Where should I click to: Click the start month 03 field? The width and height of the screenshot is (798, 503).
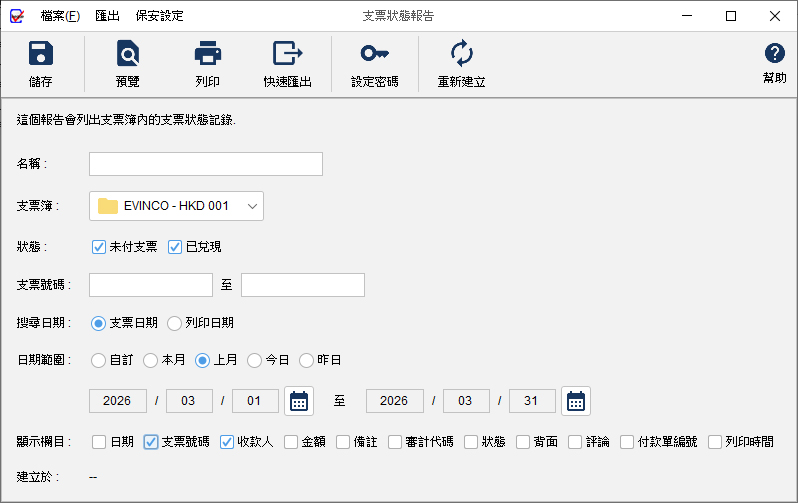189,401
